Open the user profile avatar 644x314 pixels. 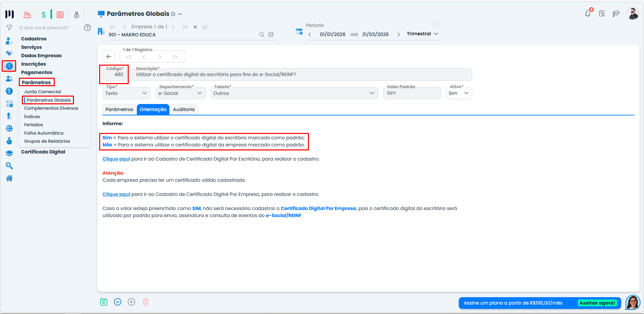633,14
